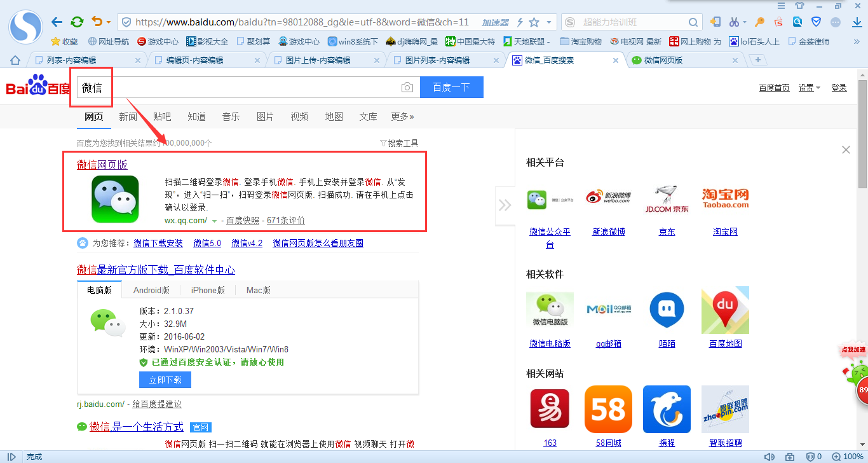This screenshot has height=463, width=868.
Task: Open dropdown arrow beside the star bookmark
Action: 549,22
